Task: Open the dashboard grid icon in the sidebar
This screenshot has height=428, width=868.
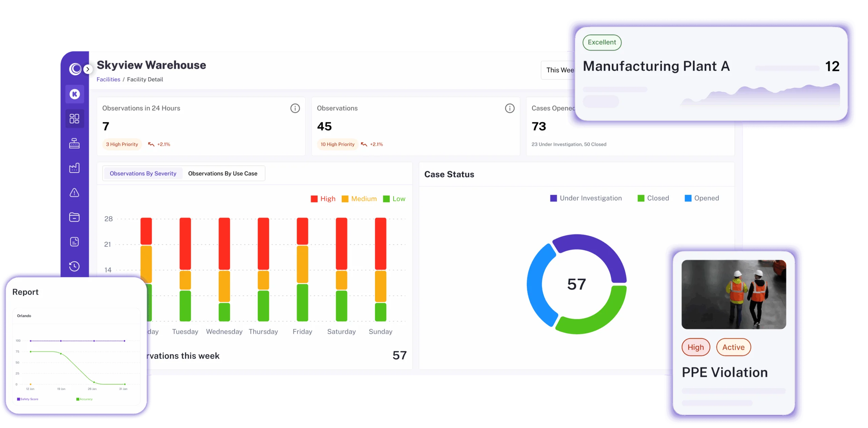Action: [75, 119]
